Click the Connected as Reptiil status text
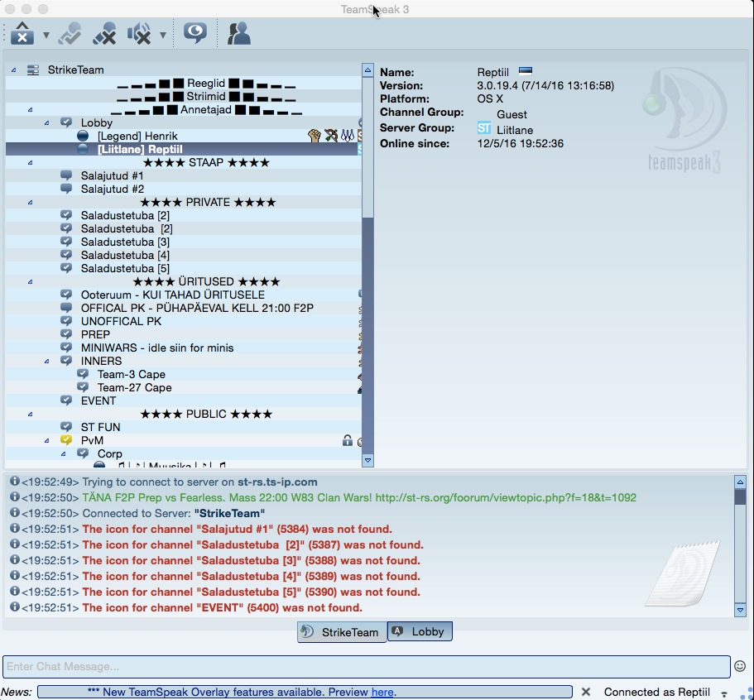 tap(657, 692)
